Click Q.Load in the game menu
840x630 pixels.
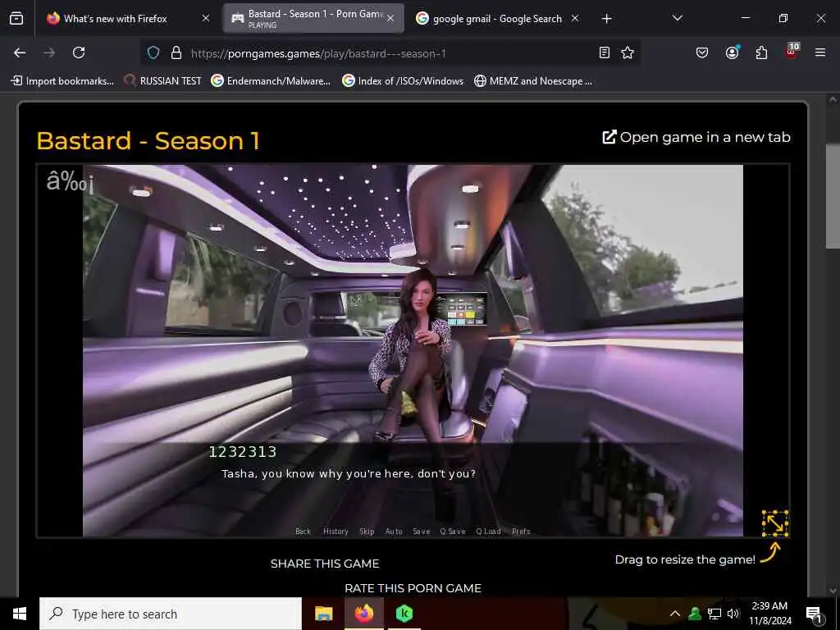click(x=488, y=532)
